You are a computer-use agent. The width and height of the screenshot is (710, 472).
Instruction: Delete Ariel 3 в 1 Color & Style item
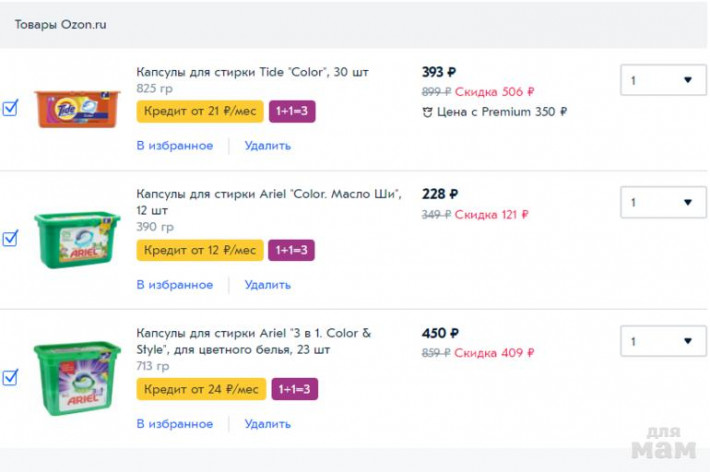coord(268,423)
